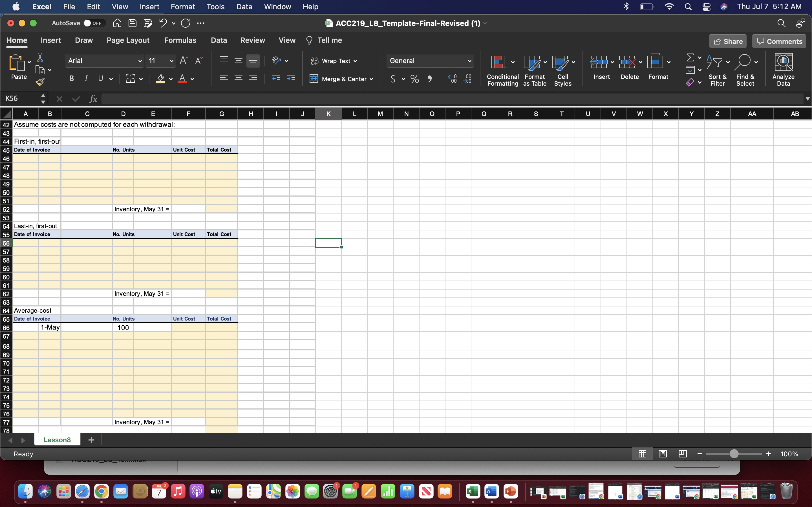Click the AutoSum sigma icon

690,58
